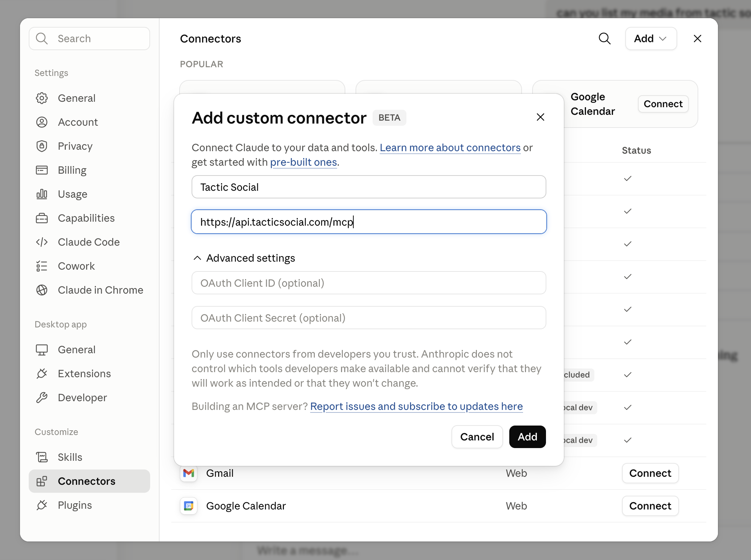751x560 pixels.
Task: Click the magnifier icon in sidebar search
Action: 42,39
